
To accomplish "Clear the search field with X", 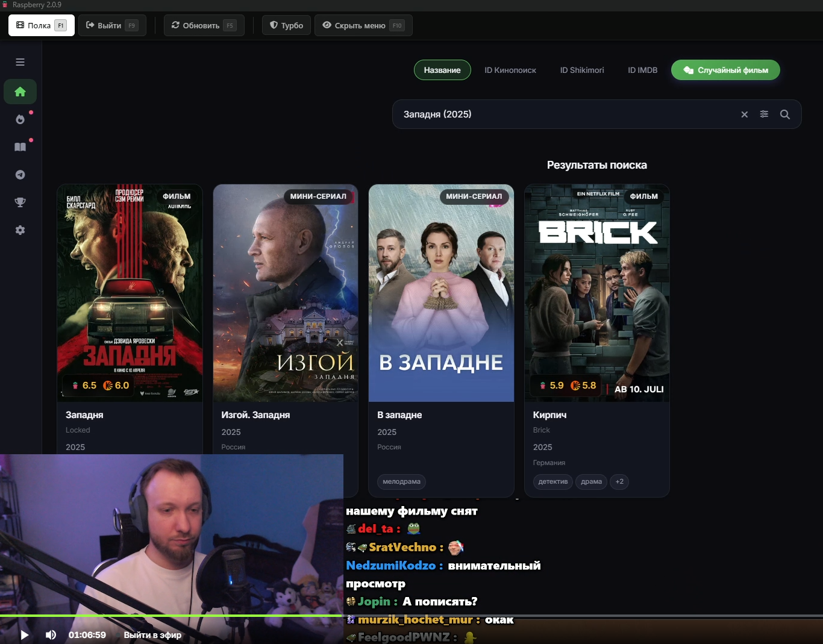I will point(745,114).
